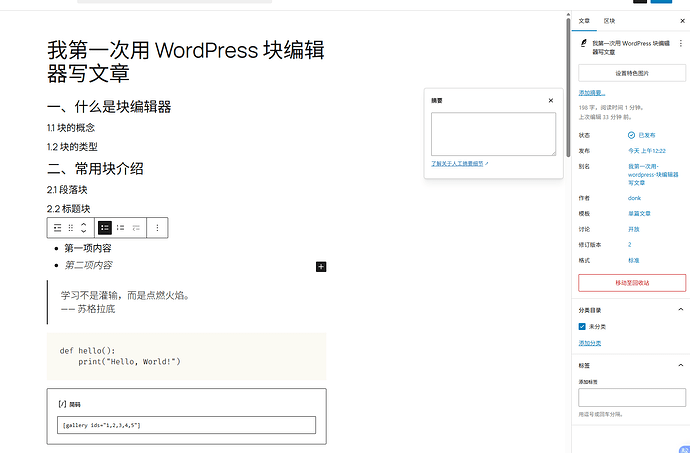Click the 添加分类 link
This screenshot has width=690, height=453.
pyautogui.click(x=590, y=343)
